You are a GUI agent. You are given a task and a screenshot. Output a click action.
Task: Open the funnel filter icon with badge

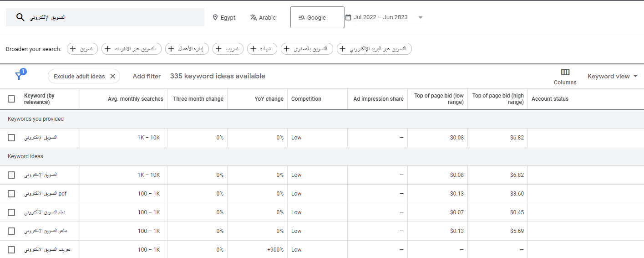pos(19,76)
